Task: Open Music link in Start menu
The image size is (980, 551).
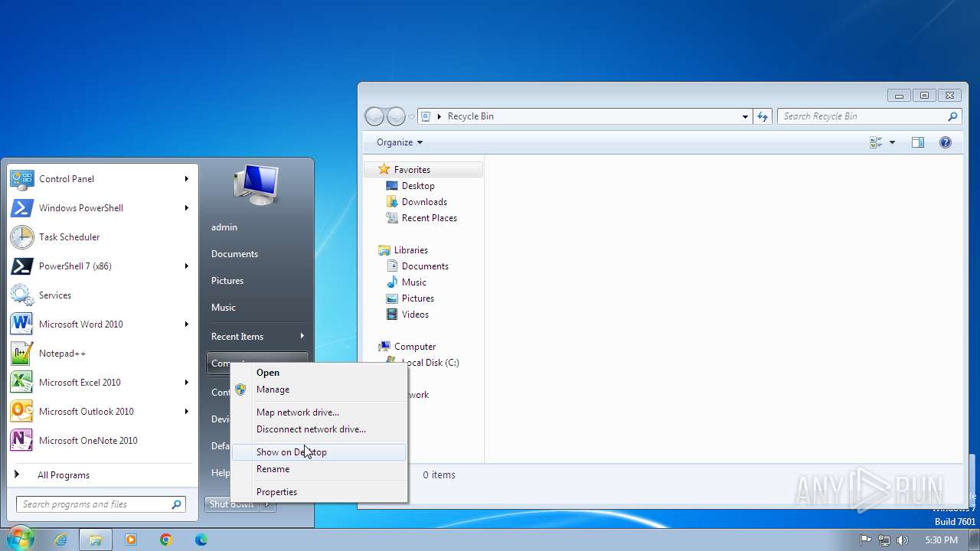Action: click(x=224, y=308)
